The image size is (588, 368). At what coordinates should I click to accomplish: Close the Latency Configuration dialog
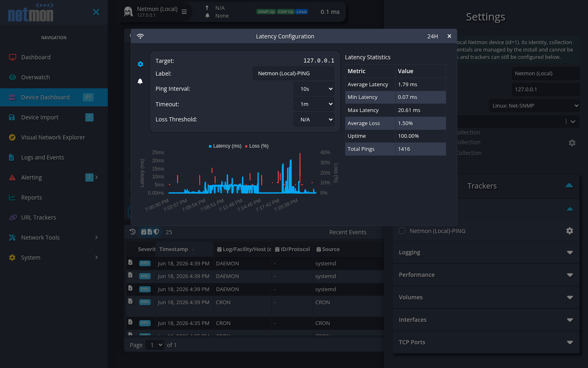click(x=449, y=36)
